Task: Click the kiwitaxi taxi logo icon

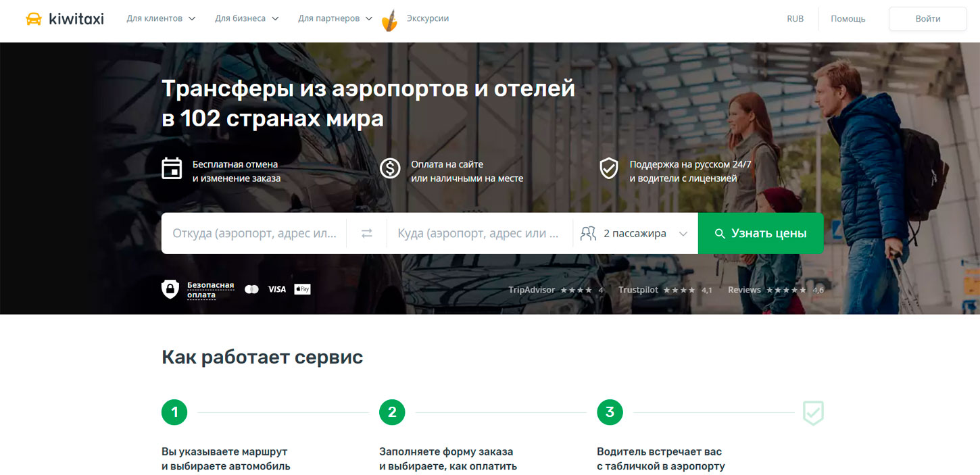Action: pyautogui.click(x=34, y=19)
